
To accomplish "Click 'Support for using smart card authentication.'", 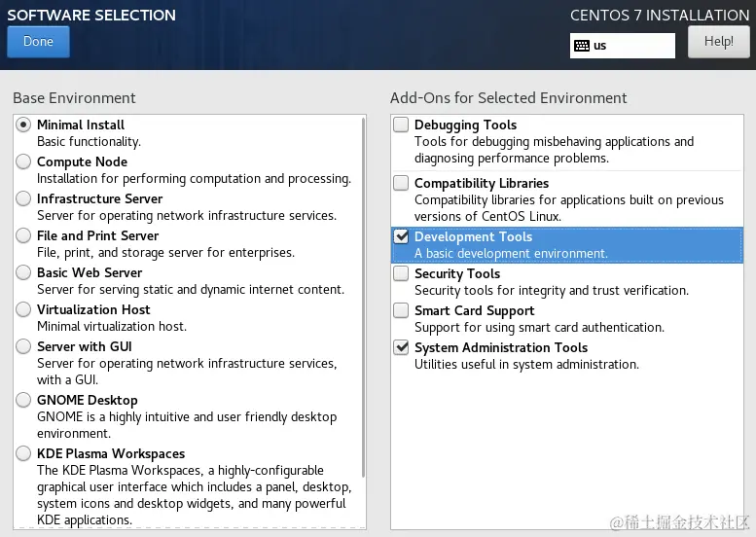I will [x=540, y=328].
